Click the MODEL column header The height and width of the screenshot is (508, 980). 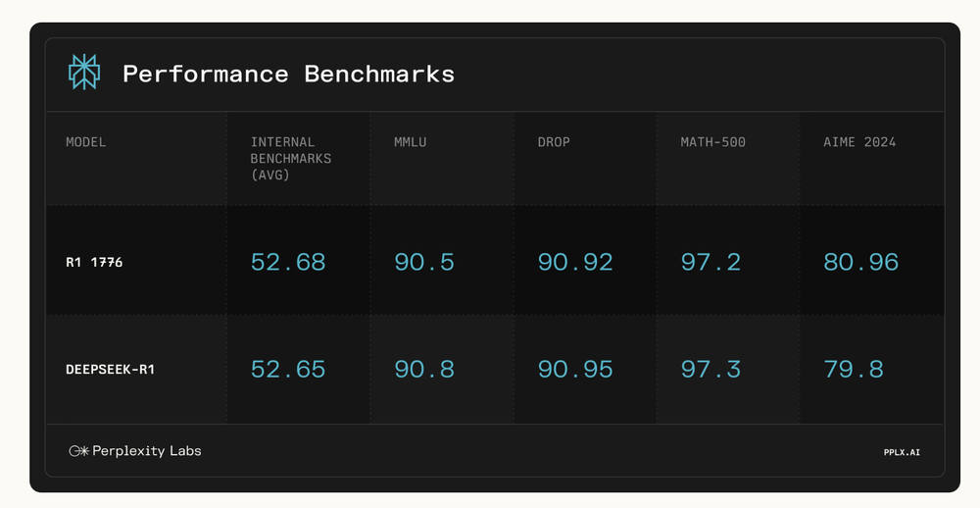coord(86,142)
